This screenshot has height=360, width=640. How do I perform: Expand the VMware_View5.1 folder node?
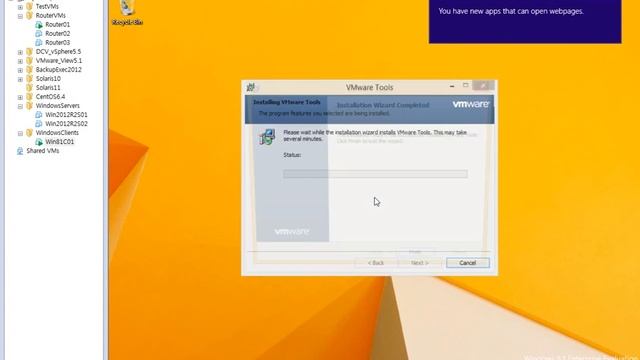click(20, 61)
